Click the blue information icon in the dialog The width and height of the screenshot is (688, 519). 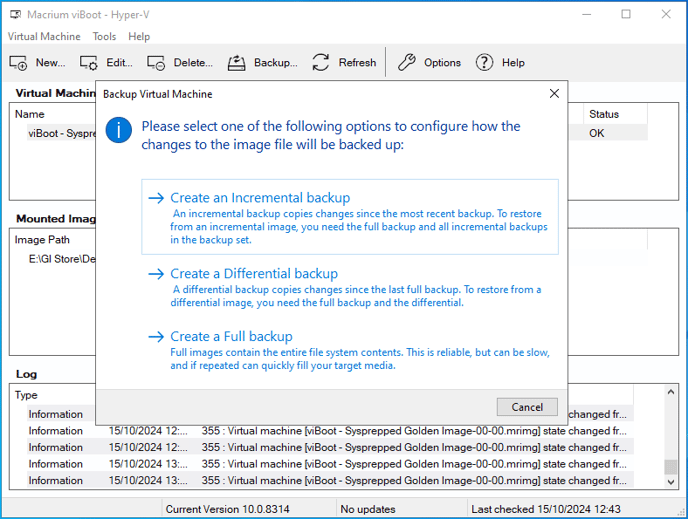118,130
